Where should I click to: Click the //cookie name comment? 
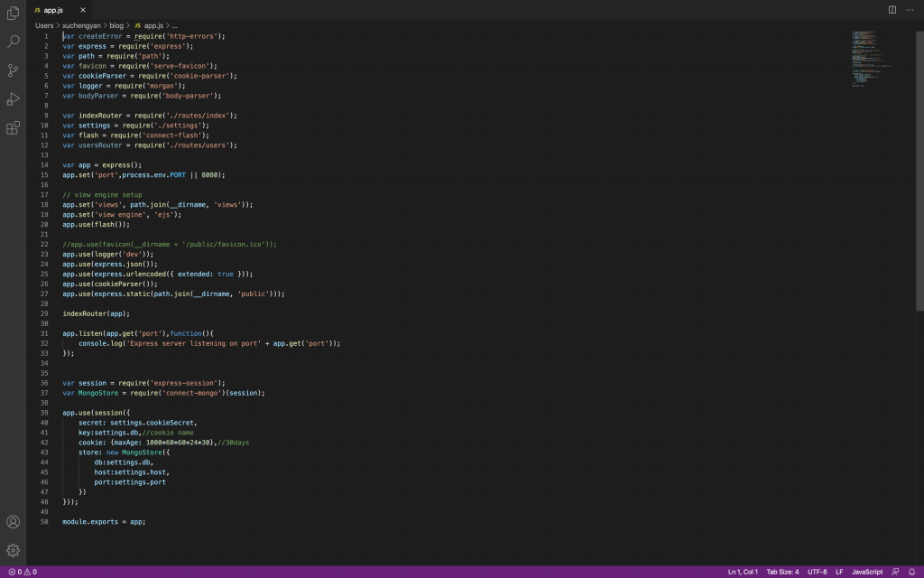click(x=167, y=433)
